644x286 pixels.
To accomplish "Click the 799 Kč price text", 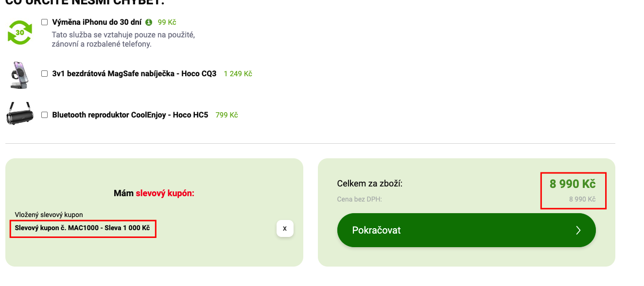I will [226, 115].
